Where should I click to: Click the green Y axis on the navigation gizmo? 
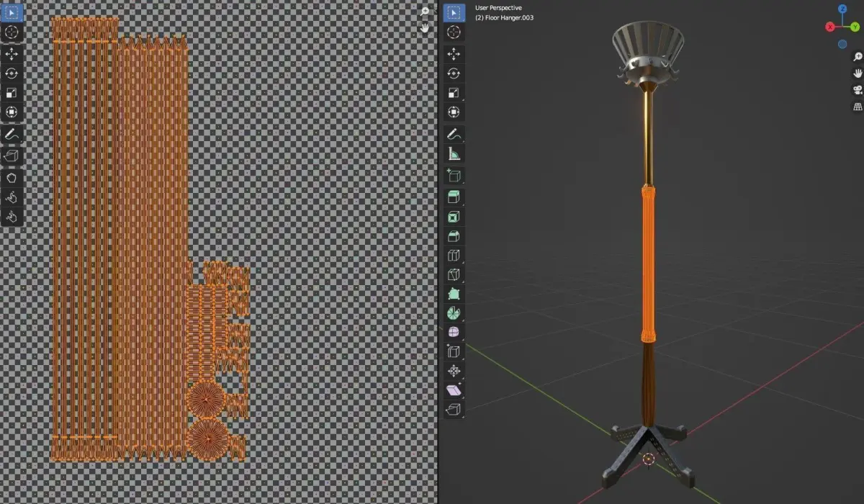point(855,27)
